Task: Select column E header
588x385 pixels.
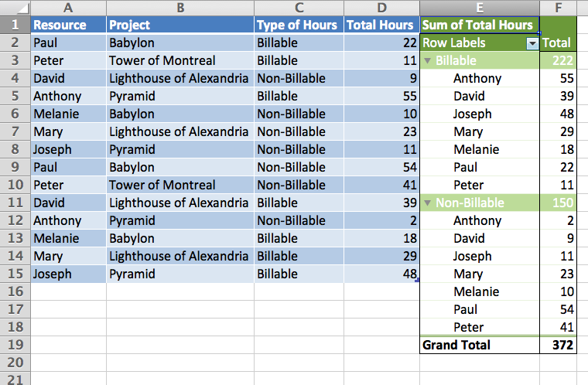Action: click(480, 8)
